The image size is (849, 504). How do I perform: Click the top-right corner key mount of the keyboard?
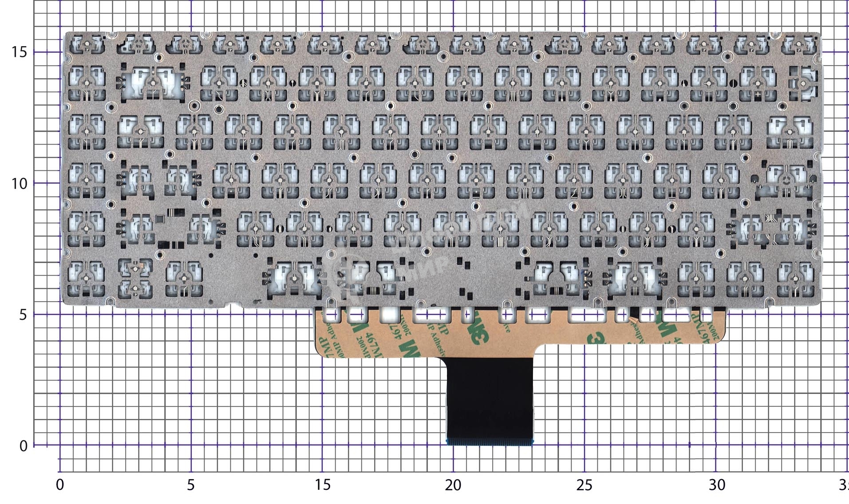click(799, 44)
